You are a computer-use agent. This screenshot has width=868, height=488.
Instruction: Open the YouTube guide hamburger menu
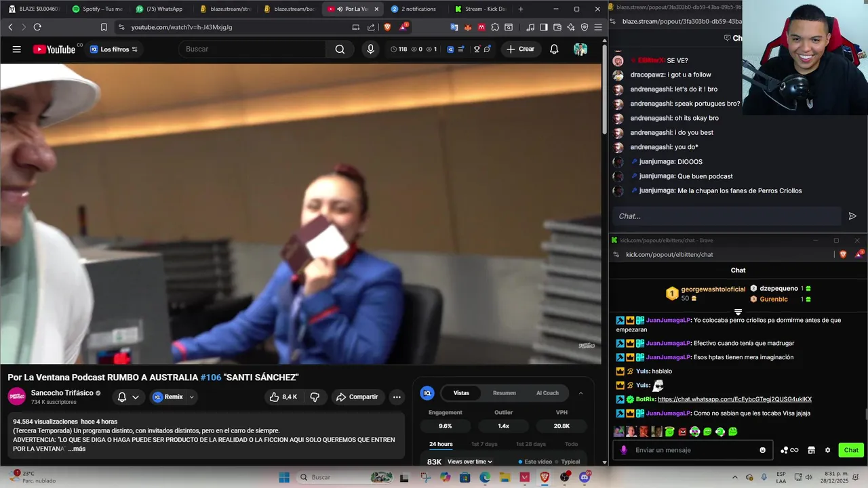click(x=16, y=49)
